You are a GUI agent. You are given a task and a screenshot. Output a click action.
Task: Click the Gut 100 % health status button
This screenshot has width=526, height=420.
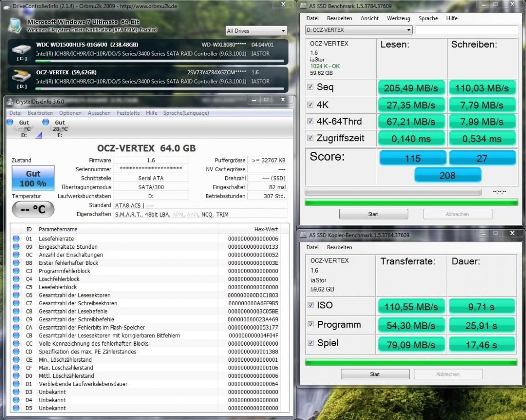click(x=33, y=178)
